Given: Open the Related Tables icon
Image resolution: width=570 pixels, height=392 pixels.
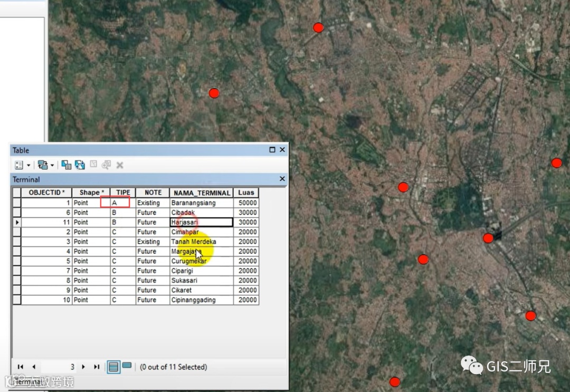Looking at the screenshot, I should [x=43, y=165].
